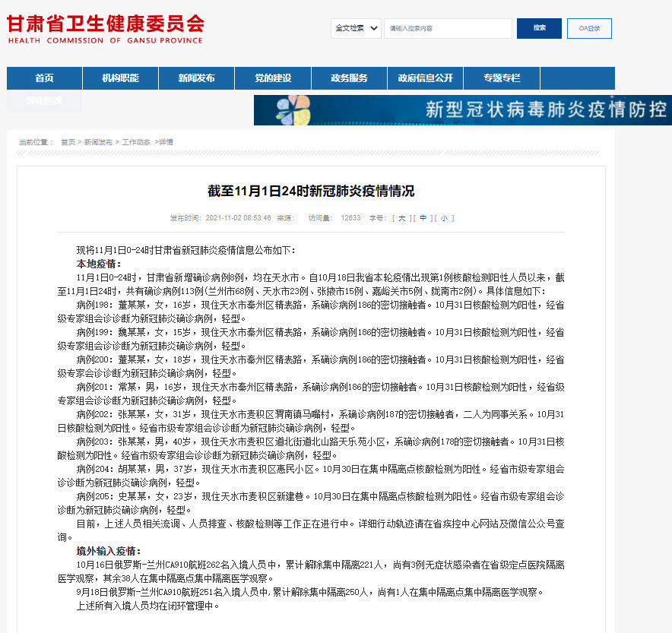Follow the 工作动态 breadcrumb link
672x633 pixels.
[x=136, y=142]
